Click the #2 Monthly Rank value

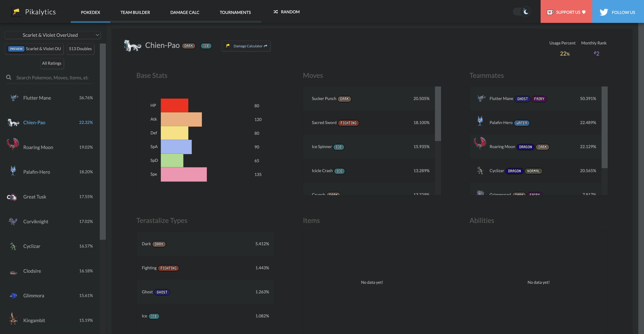(596, 53)
